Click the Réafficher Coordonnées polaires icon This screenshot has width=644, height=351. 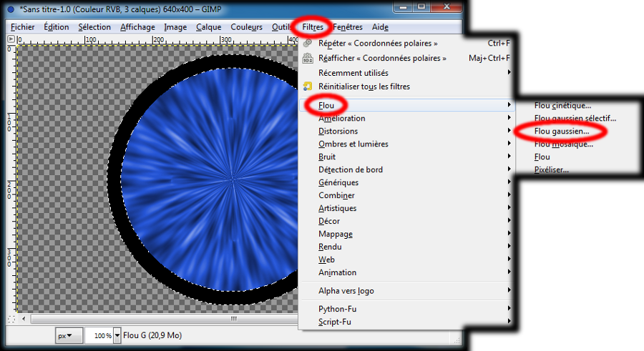(308, 59)
